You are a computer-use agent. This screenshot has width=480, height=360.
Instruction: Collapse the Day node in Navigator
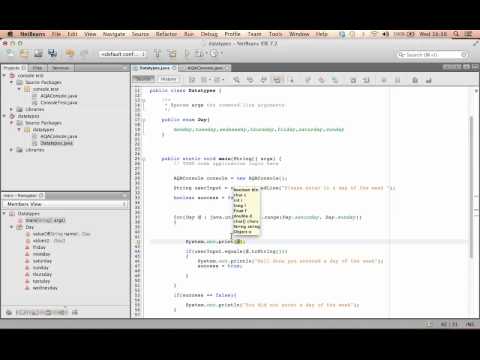point(12,227)
